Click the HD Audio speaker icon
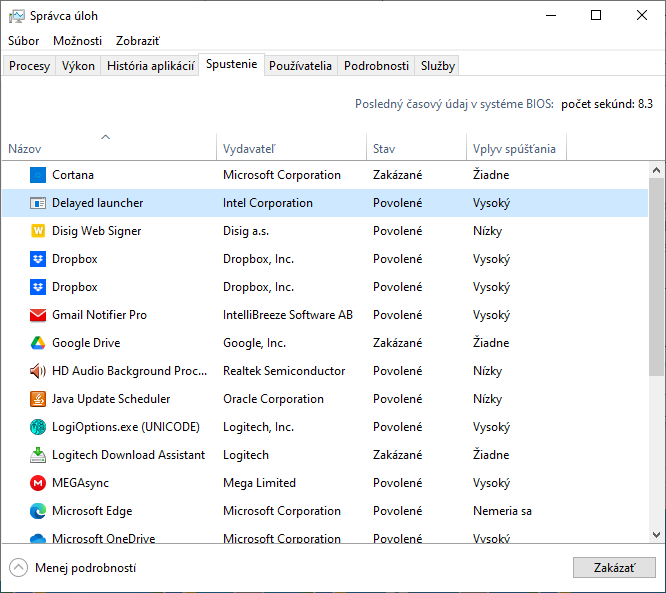 (x=38, y=371)
